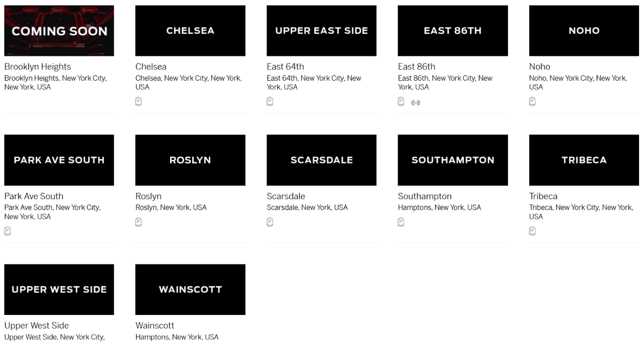Click the jar-shaped amenity icon under Southampton
Image resolution: width=644 pixels, height=342 pixels.
click(x=401, y=222)
